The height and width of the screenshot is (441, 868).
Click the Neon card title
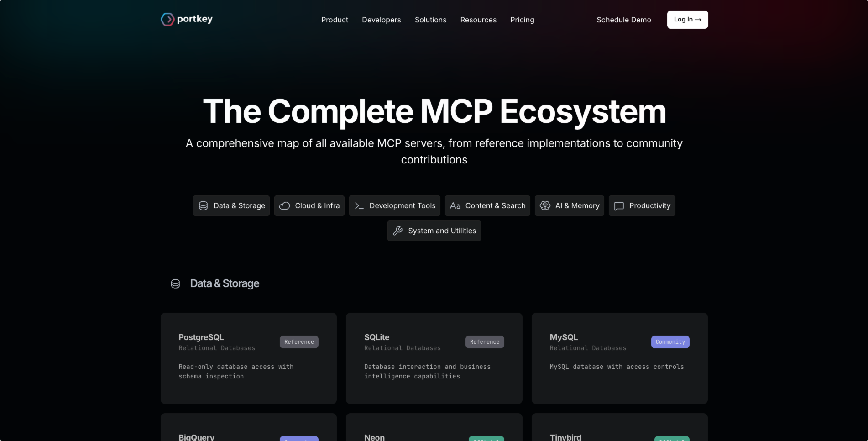[x=374, y=437]
